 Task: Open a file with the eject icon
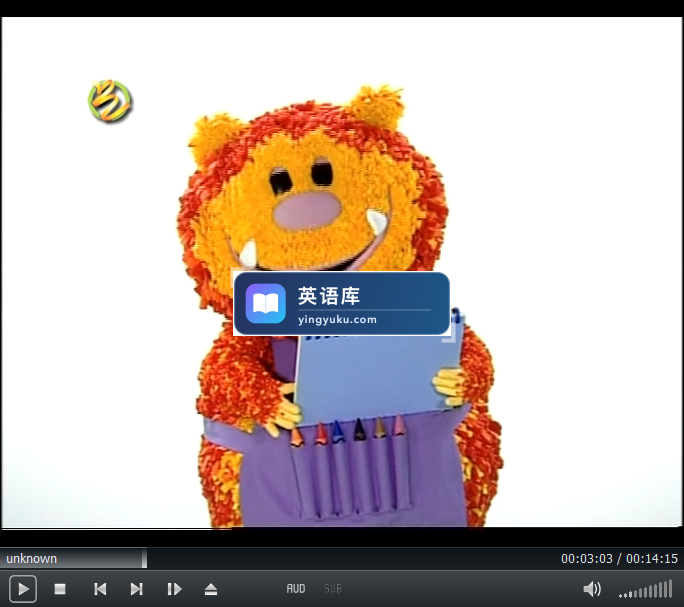click(211, 589)
